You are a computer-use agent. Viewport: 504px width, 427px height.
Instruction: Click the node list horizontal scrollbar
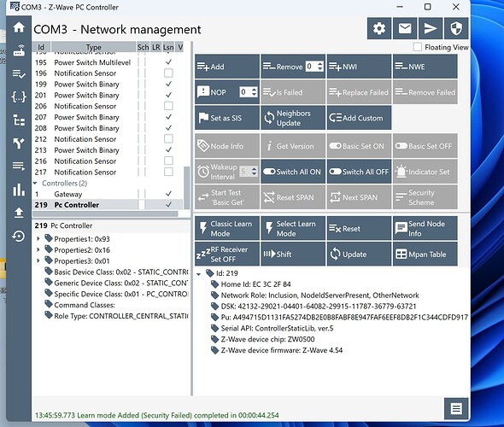(x=105, y=213)
